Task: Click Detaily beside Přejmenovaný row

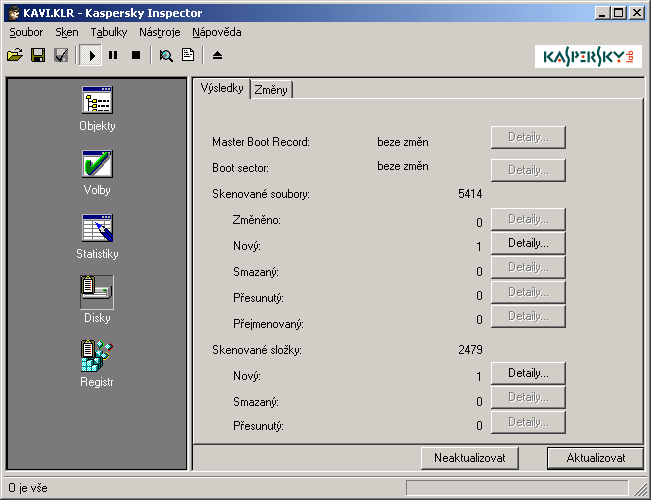Action: click(x=528, y=316)
